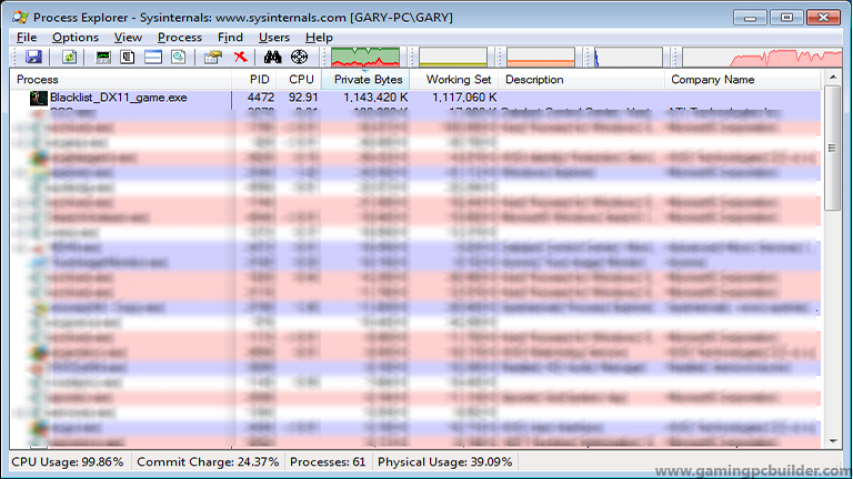Screen dimensions: 853x479
Task: Sort by the PID column header
Action: pyautogui.click(x=254, y=79)
